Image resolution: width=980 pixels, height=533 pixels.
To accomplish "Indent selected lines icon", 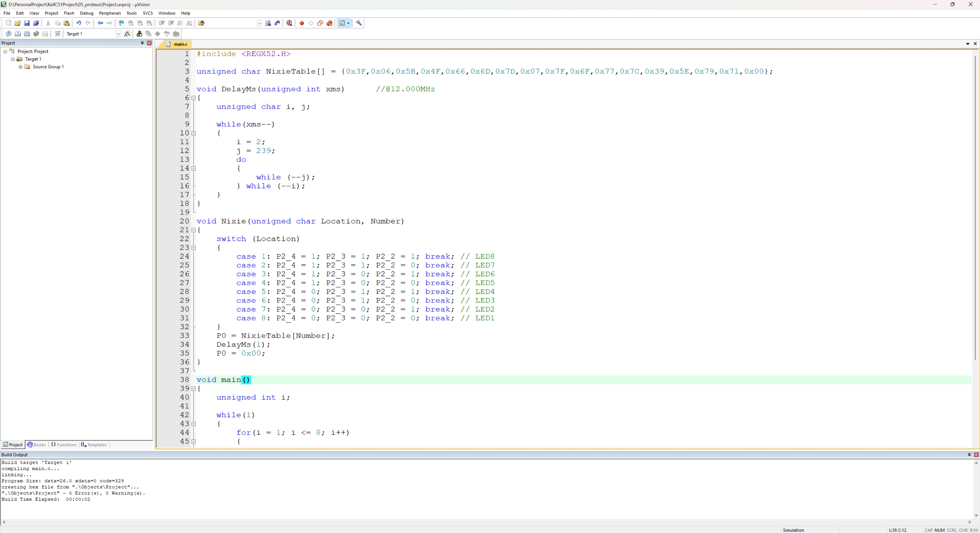I will click(x=162, y=23).
